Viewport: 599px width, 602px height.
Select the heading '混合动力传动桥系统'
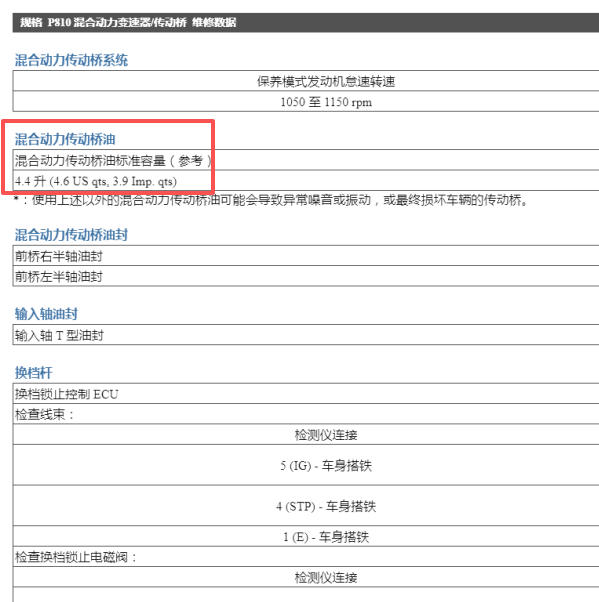pos(71,60)
